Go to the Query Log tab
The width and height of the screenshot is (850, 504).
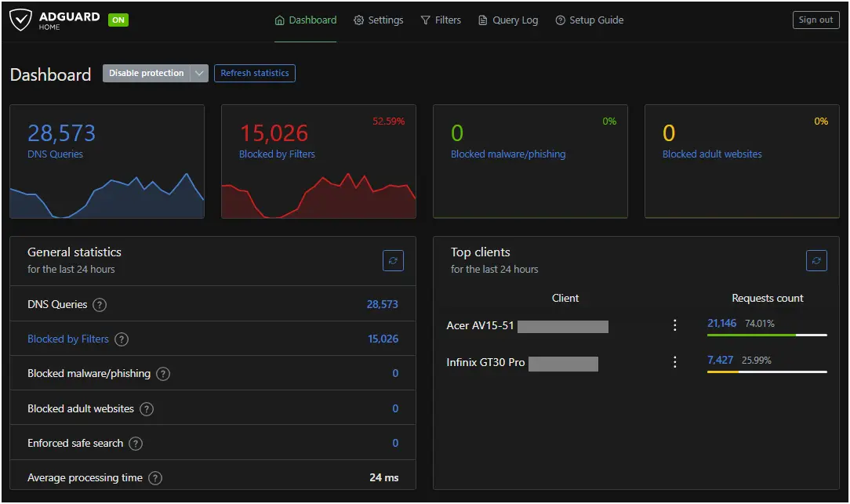(x=508, y=20)
